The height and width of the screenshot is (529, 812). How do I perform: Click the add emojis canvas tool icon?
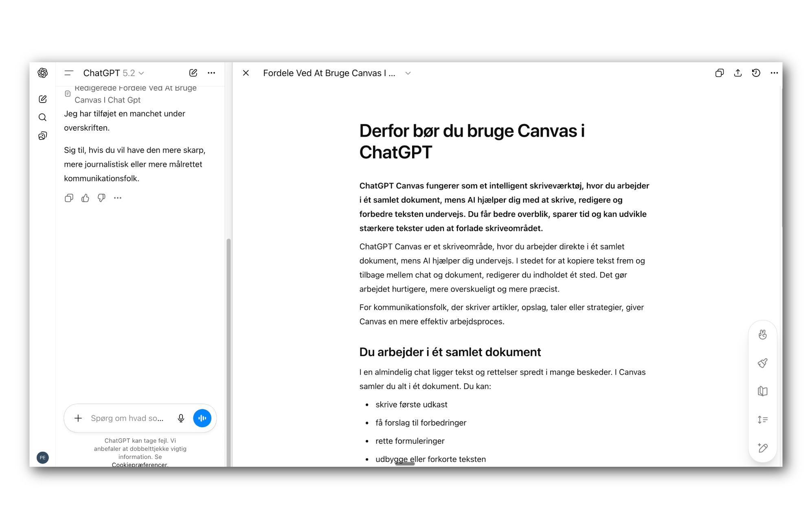[762, 334]
